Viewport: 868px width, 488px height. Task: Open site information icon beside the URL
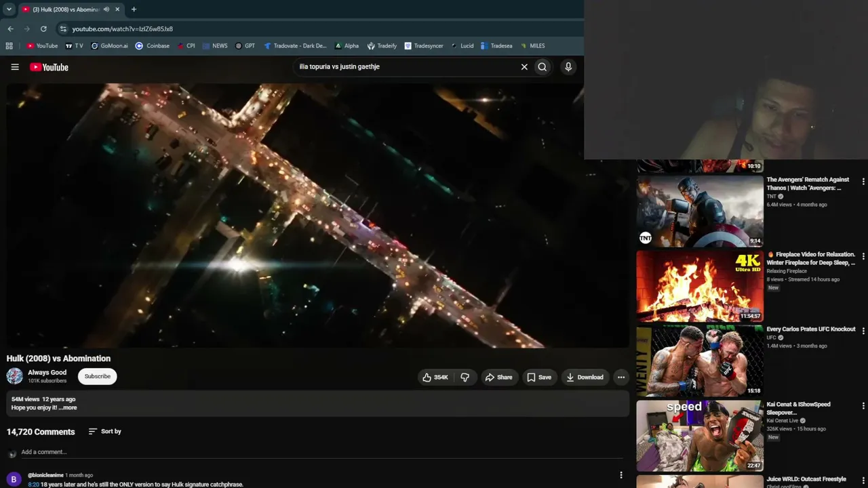[x=63, y=28]
